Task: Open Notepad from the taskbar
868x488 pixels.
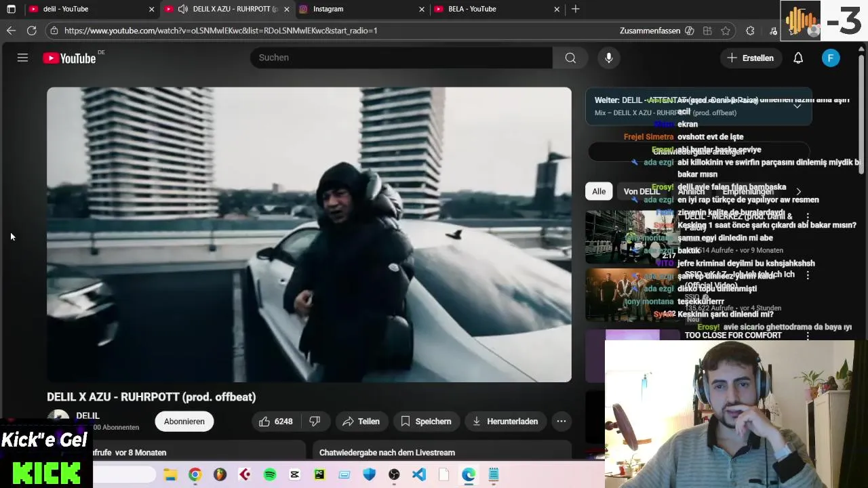Action: pyautogui.click(x=494, y=474)
